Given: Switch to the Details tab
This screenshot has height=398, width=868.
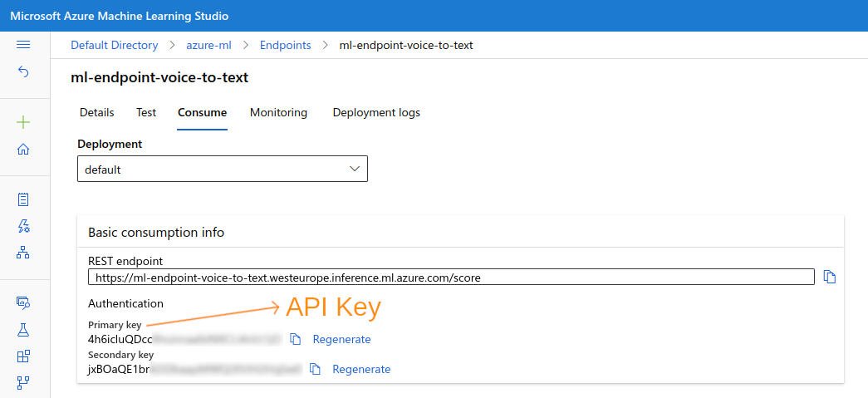Looking at the screenshot, I should pos(97,112).
